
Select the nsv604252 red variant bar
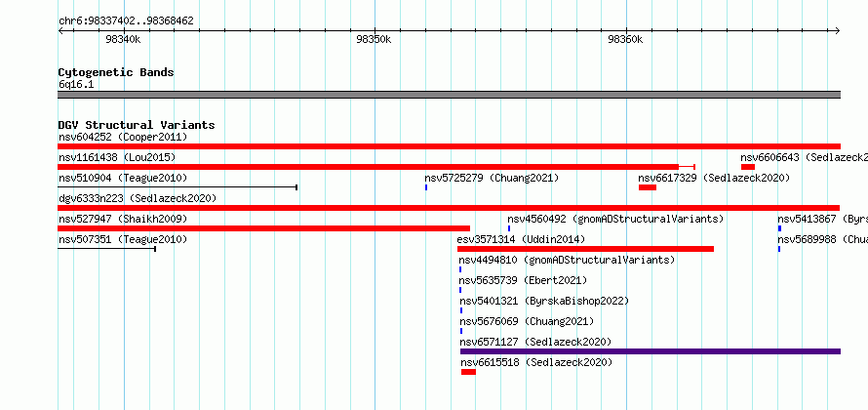449,146
